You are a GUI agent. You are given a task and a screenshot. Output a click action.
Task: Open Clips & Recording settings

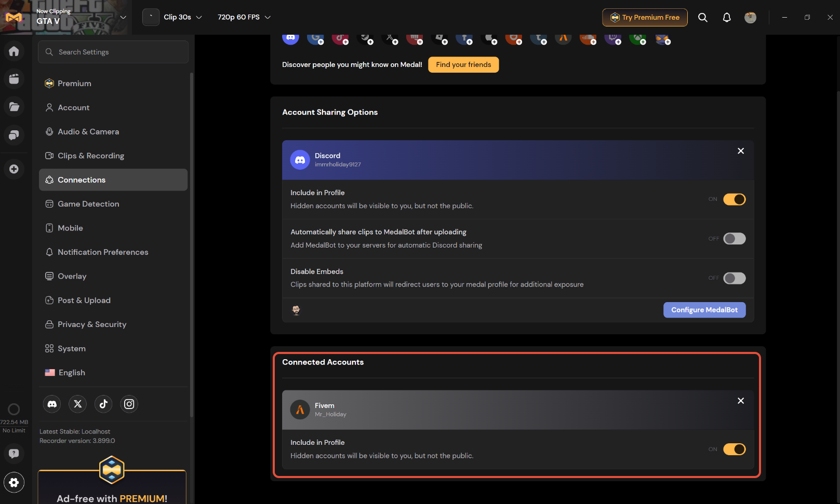pos(113,156)
